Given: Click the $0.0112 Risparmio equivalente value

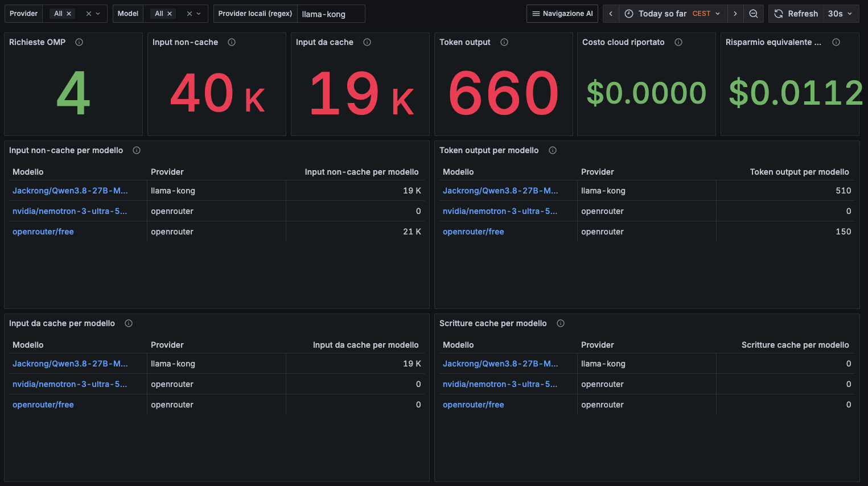Looking at the screenshot, I should click(x=796, y=93).
